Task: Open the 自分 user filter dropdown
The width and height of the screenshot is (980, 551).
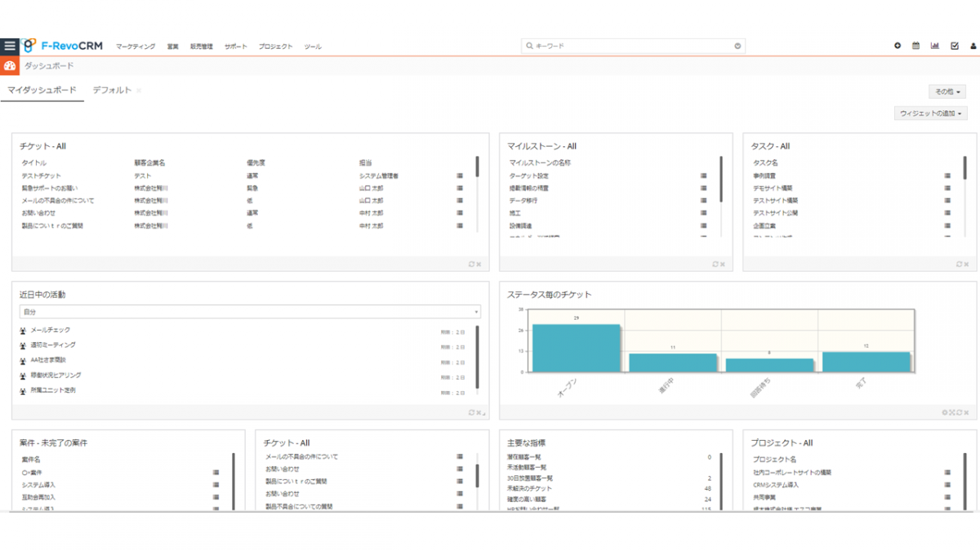Action: tap(250, 312)
